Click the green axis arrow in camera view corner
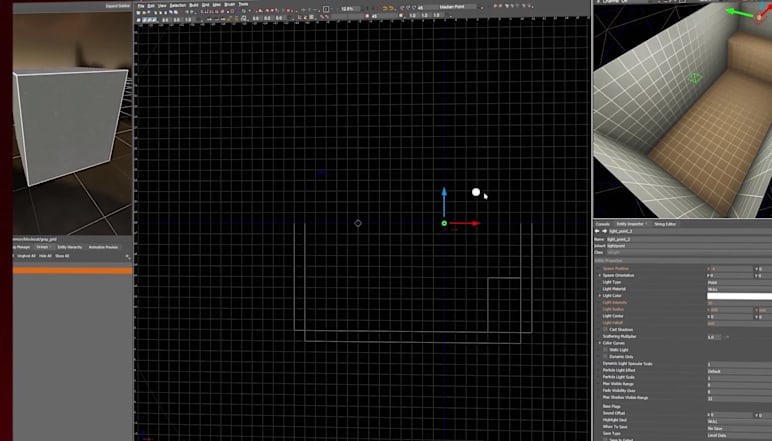 tap(739, 12)
